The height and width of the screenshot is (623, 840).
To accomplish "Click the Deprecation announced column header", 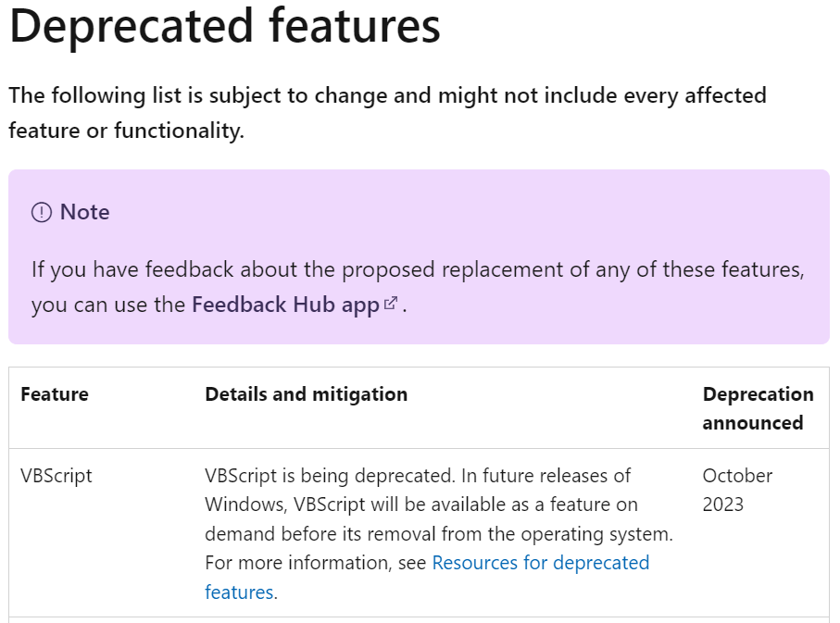I will point(758,408).
